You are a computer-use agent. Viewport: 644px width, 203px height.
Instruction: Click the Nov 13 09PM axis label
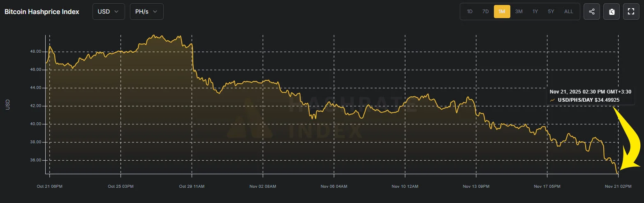[476, 187]
